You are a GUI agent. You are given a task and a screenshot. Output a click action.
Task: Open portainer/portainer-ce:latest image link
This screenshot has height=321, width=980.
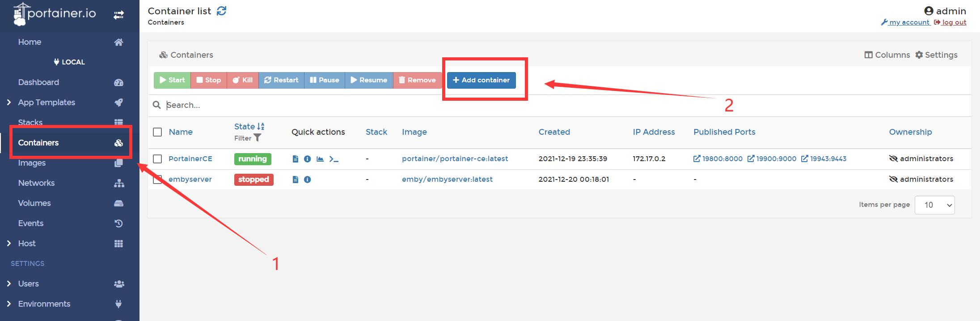tap(455, 159)
